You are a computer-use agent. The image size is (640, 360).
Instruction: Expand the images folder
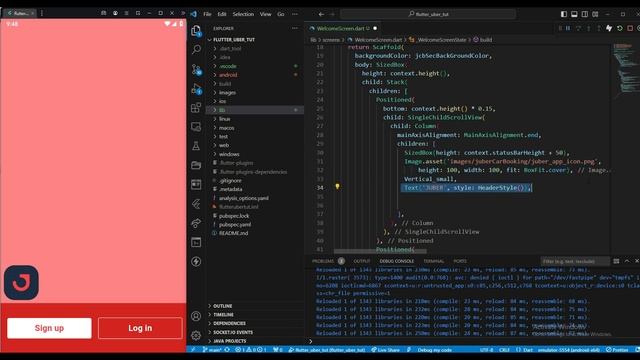click(227, 93)
